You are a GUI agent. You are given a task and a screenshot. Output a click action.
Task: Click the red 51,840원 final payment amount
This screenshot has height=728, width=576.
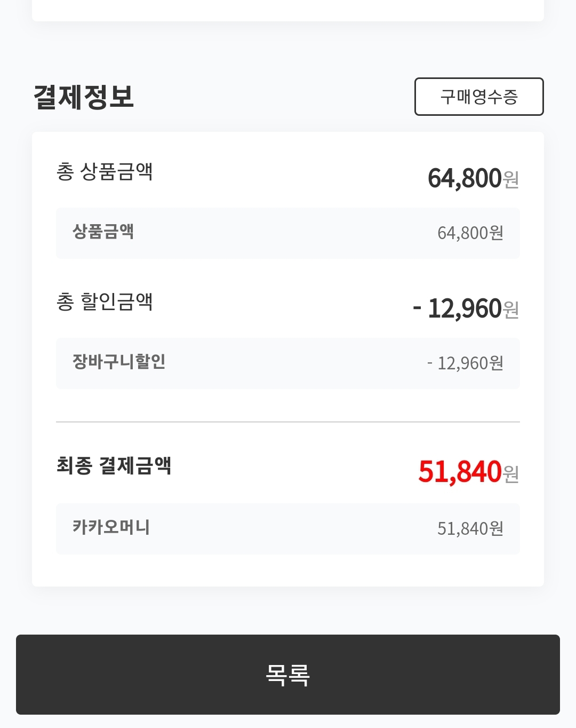[x=460, y=472]
